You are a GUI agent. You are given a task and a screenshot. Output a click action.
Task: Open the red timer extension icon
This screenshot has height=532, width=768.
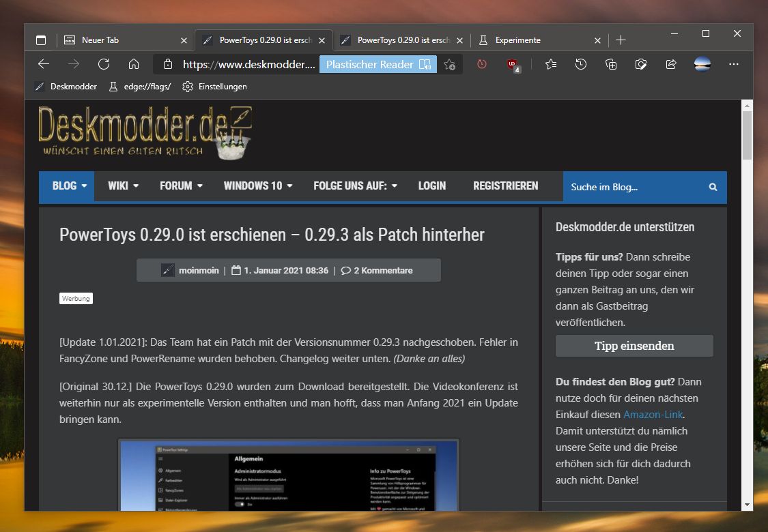(482, 64)
